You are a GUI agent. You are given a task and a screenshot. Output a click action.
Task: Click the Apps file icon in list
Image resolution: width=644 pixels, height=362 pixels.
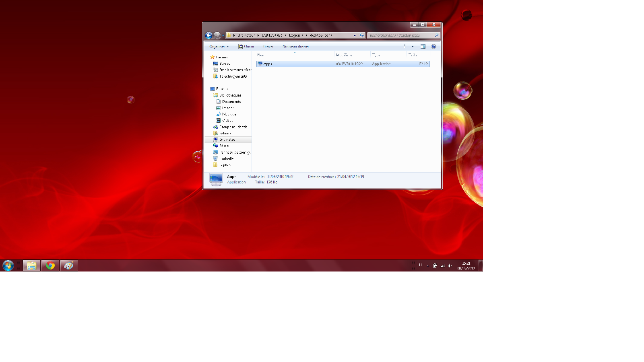point(260,64)
